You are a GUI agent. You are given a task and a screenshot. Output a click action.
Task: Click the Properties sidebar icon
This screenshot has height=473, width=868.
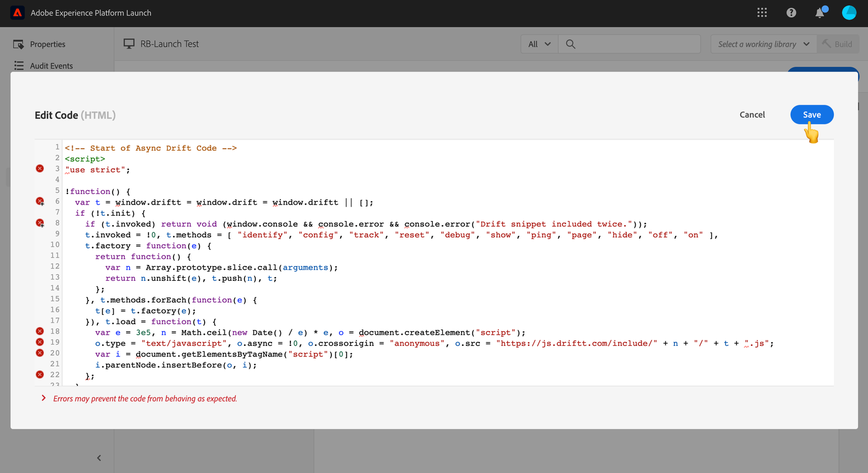[x=19, y=44]
